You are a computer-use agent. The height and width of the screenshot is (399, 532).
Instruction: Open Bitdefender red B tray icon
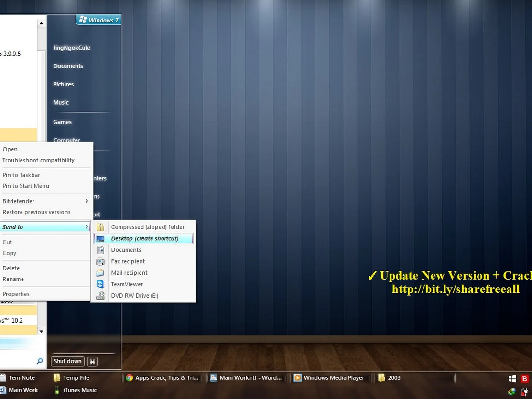524,378
